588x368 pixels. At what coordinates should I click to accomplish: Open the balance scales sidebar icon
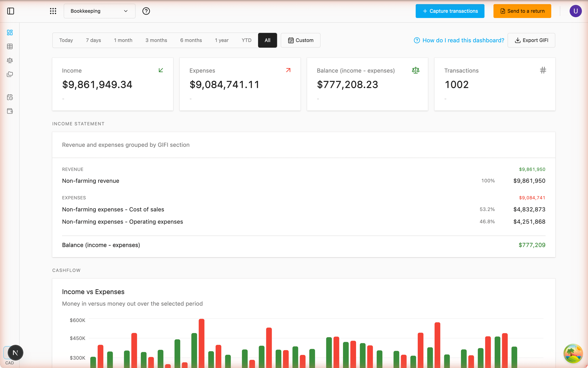(x=10, y=60)
